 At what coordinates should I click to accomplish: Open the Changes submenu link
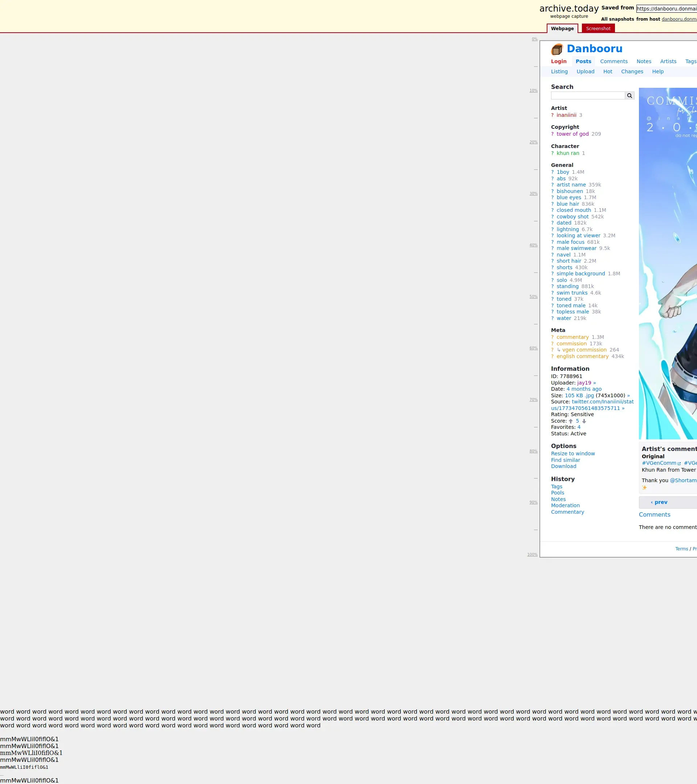tap(632, 71)
